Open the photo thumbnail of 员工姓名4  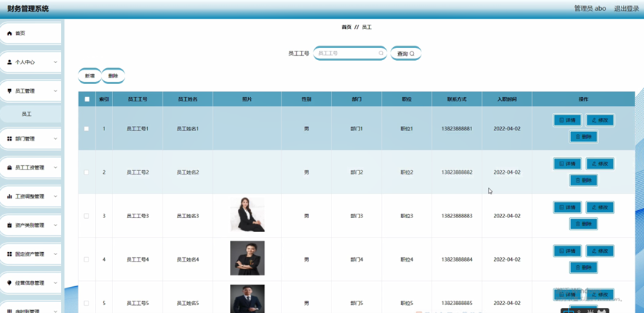(x=247, y=258)
